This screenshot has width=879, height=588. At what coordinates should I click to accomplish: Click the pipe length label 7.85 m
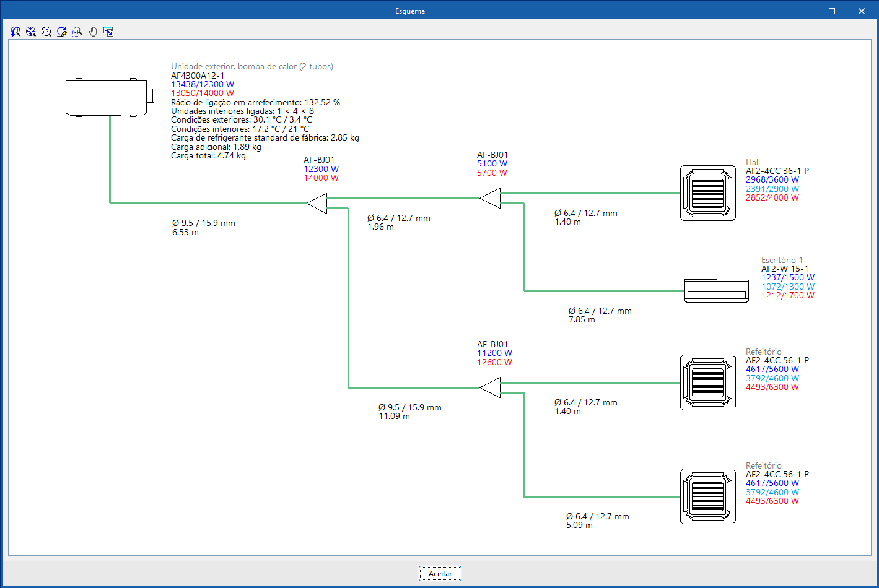(x=582, y=319)
